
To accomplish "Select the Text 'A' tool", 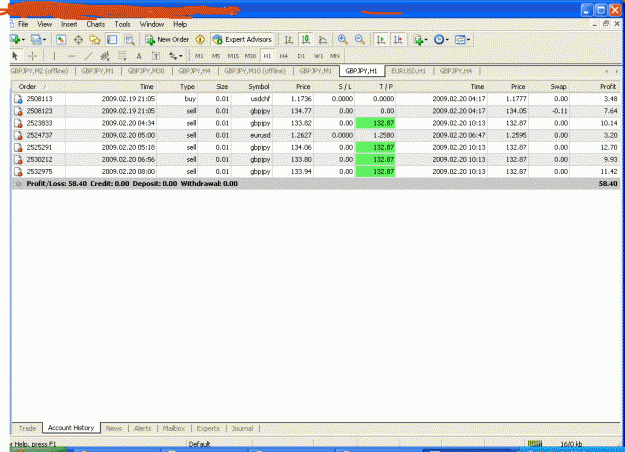I will coord(139,56).
